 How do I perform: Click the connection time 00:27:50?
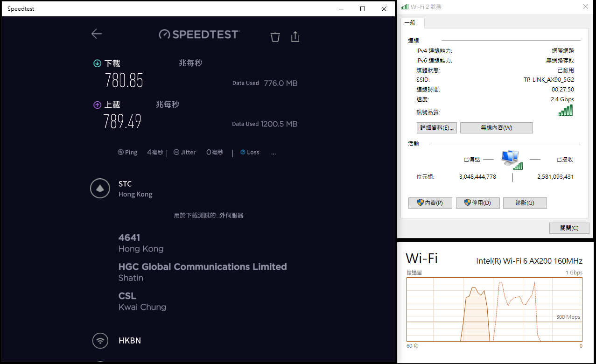point(563,90)
